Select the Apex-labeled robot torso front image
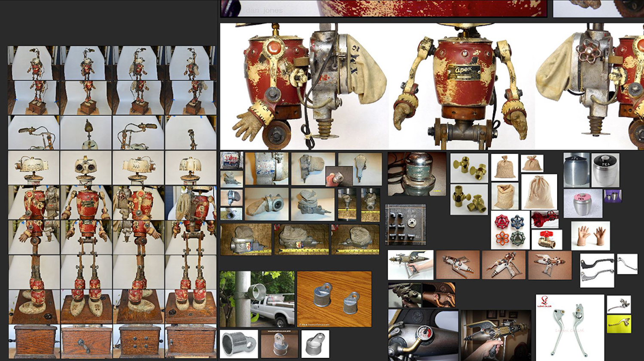 click(462, 86)
